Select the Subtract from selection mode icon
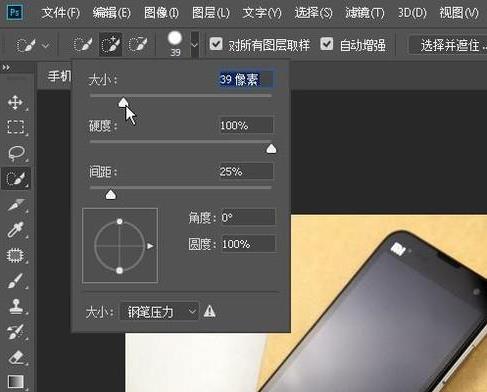 138,45
